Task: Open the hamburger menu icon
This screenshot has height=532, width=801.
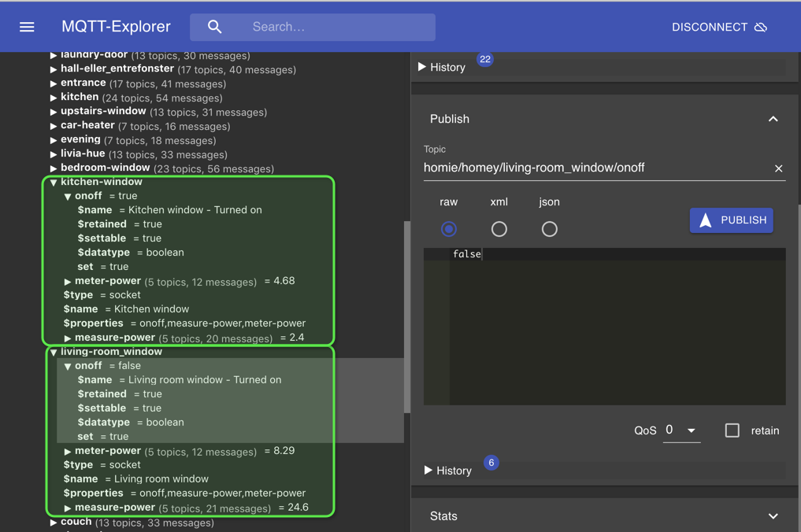Action: click(27, 27)
